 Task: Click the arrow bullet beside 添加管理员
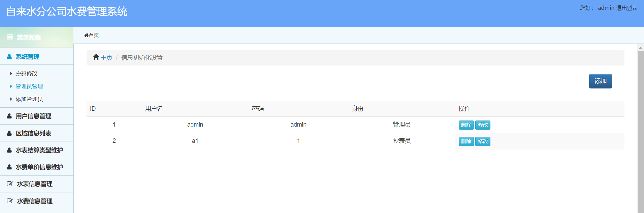[11, 99]
